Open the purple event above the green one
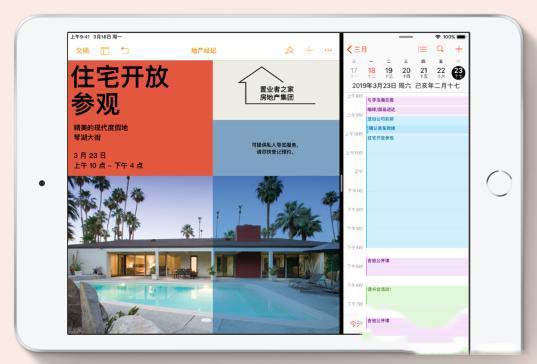537x364 pixels. [417, 266]
